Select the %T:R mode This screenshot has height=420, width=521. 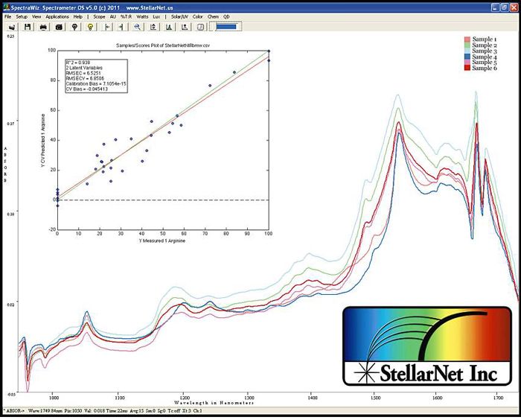click(126, 16)
